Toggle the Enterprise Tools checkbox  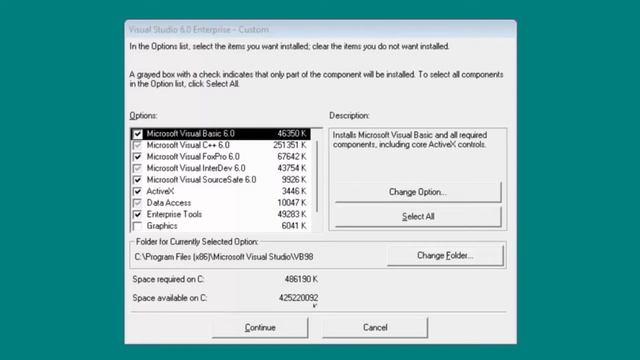click(x=138, y=214)
